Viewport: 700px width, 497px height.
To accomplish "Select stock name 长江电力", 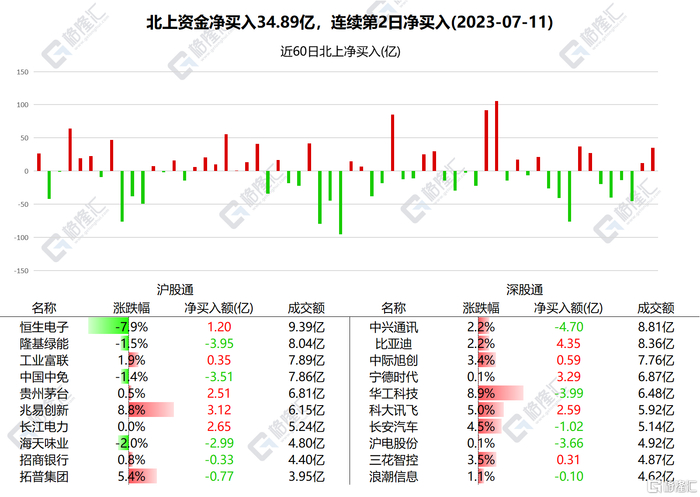I will 44,426.
